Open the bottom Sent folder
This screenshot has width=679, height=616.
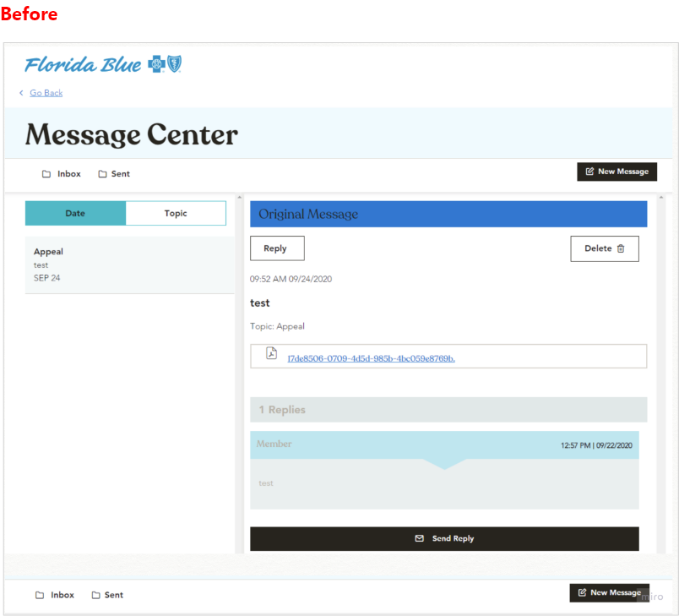pos(107,595)
